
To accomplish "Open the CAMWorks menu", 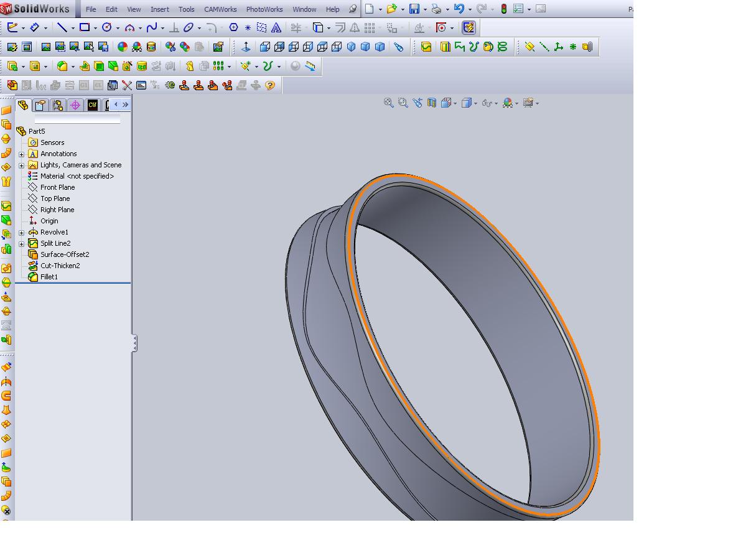I will tap(221, 9).
